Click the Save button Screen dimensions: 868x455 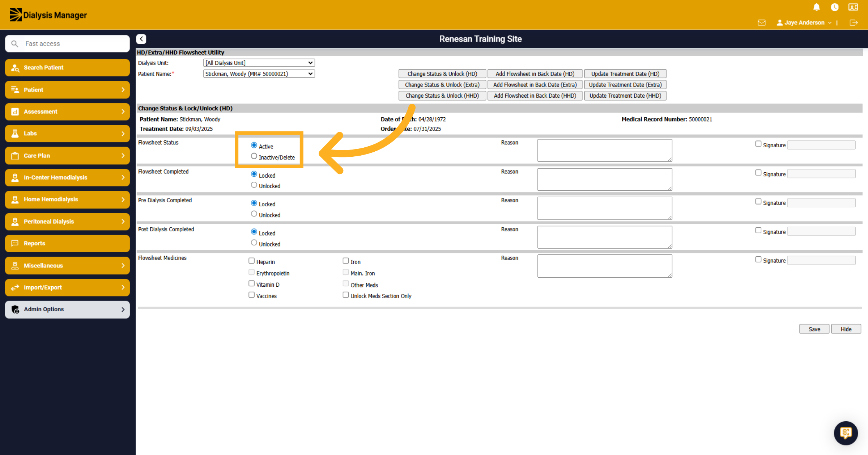click(814, 329)
